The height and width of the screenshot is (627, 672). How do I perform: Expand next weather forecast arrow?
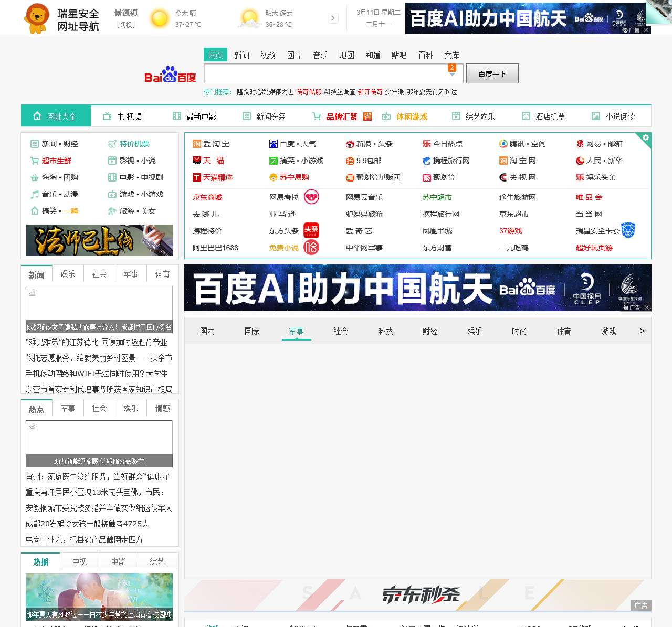[333, 18]
